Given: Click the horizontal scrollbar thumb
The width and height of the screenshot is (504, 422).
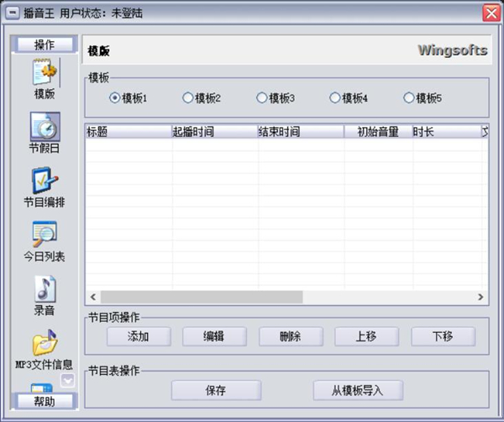Looking at the screenshot, I should click(200, 298).
